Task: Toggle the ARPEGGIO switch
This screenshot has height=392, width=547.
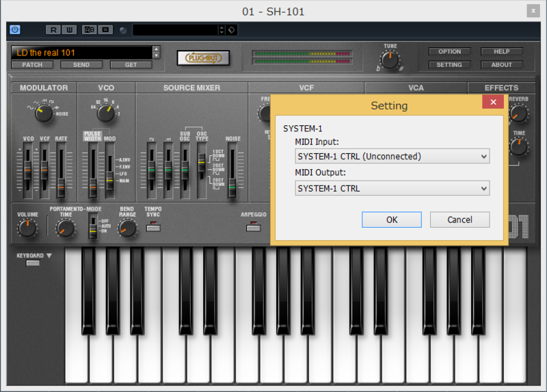Action: pos(253,228)
